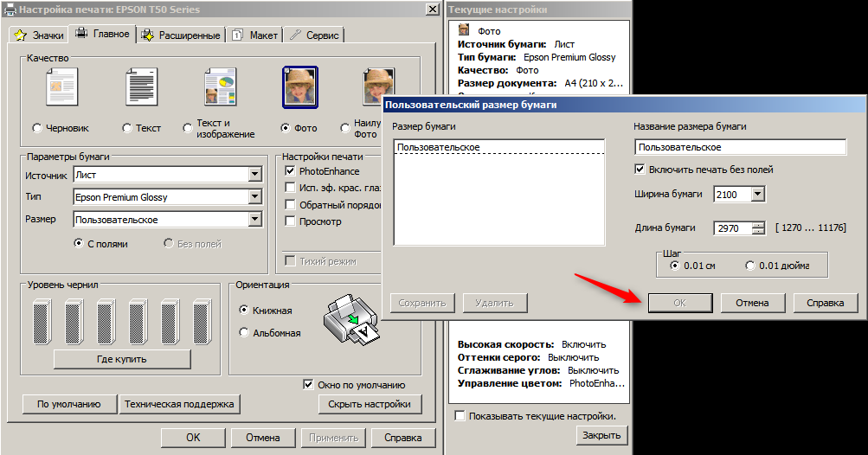The image size is (868, 455).
Task: Click the Скрыть настройки button
Action: 370,404
